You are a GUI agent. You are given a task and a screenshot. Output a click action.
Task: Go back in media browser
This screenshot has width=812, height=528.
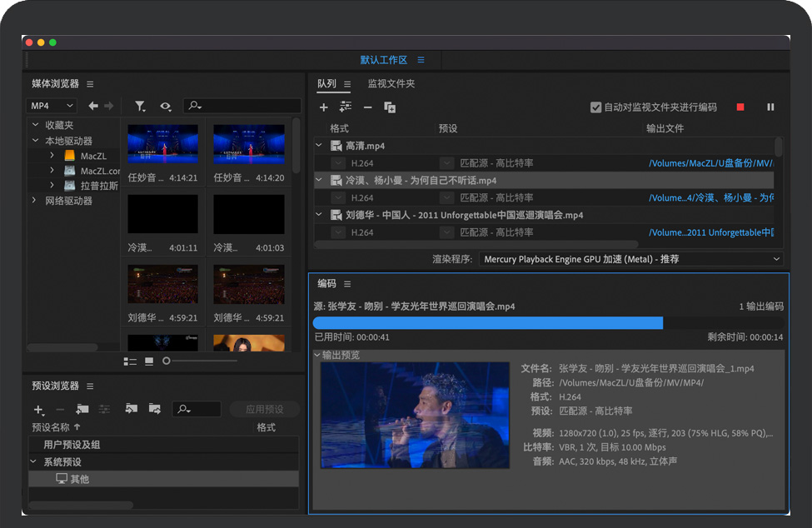[x=93, y=106]
